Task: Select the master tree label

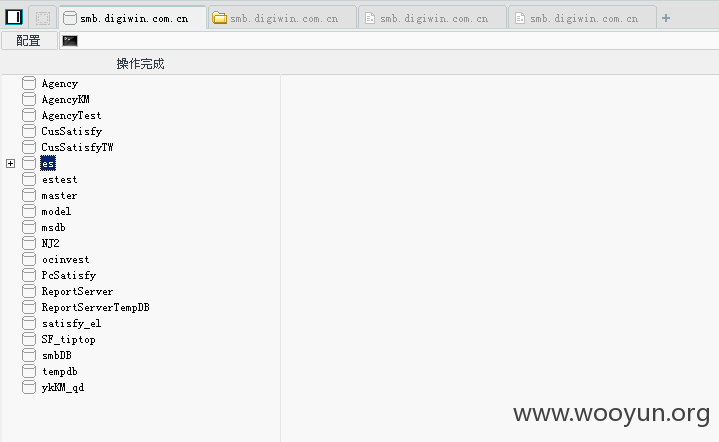Action: pyautogui.click(x=59, y=196)
